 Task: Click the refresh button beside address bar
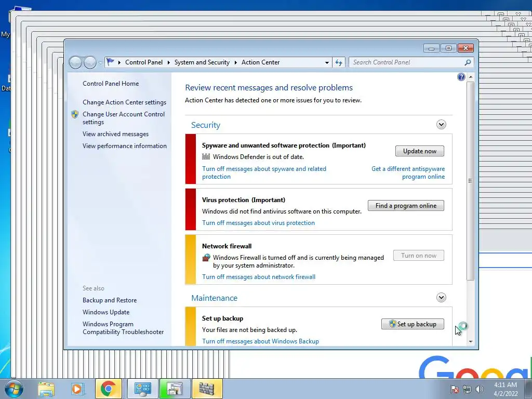pos(339,62)
